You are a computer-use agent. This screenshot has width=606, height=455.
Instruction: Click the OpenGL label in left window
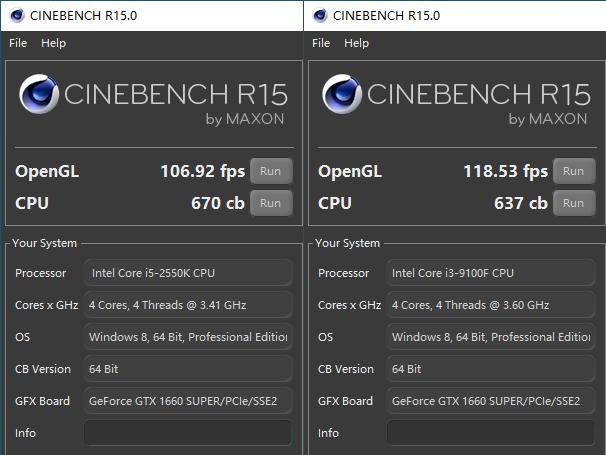(47, 172)
